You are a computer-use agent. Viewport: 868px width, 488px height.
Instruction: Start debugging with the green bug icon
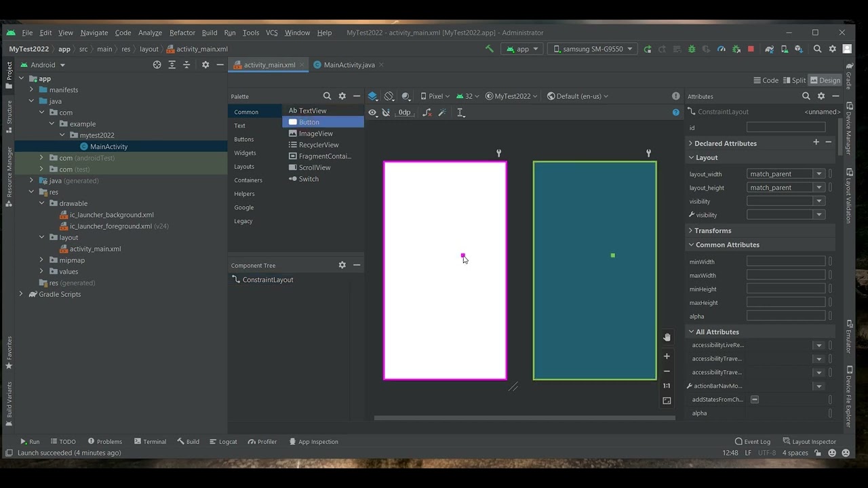[692, 49]
